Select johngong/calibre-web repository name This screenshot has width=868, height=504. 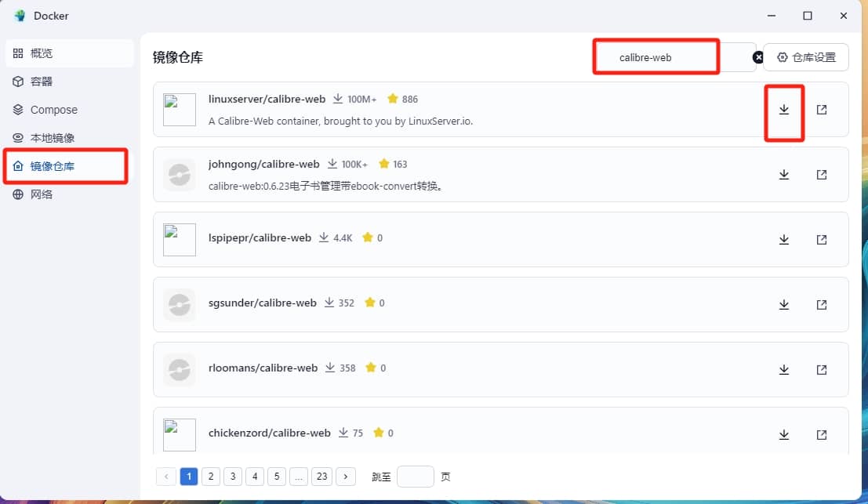(x=264, y=165)
